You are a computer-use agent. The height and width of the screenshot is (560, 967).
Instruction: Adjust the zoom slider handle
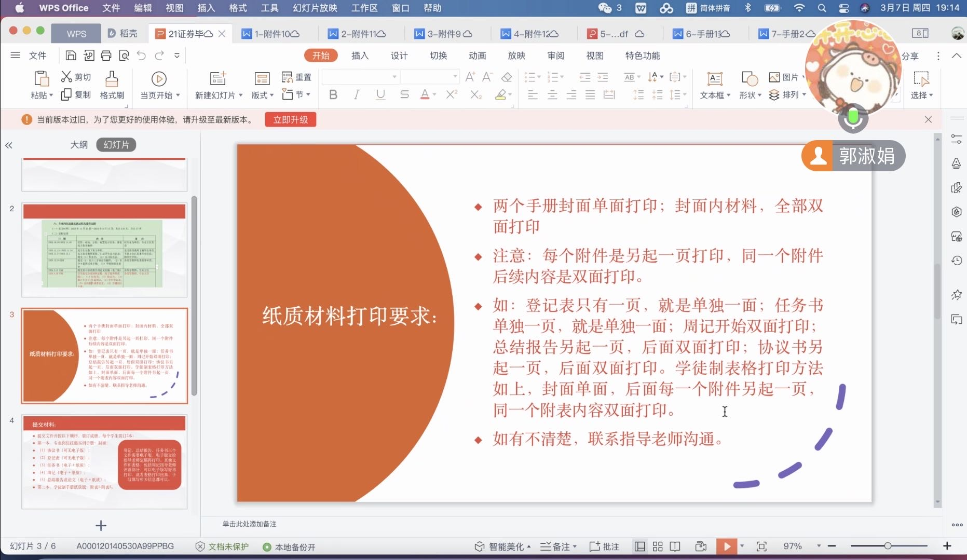pos(888,546)
